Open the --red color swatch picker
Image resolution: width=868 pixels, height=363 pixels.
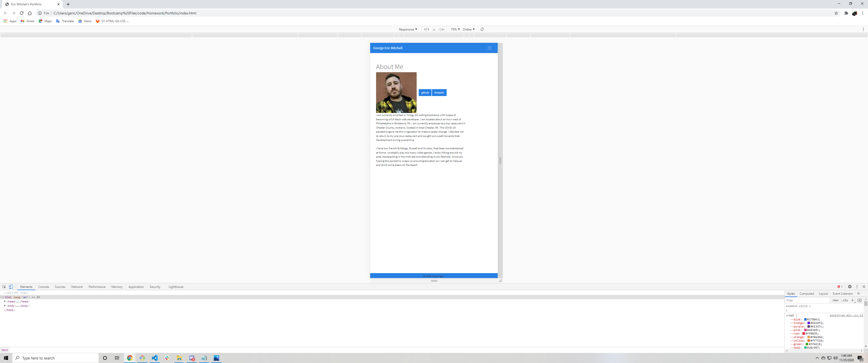point(804,333)
